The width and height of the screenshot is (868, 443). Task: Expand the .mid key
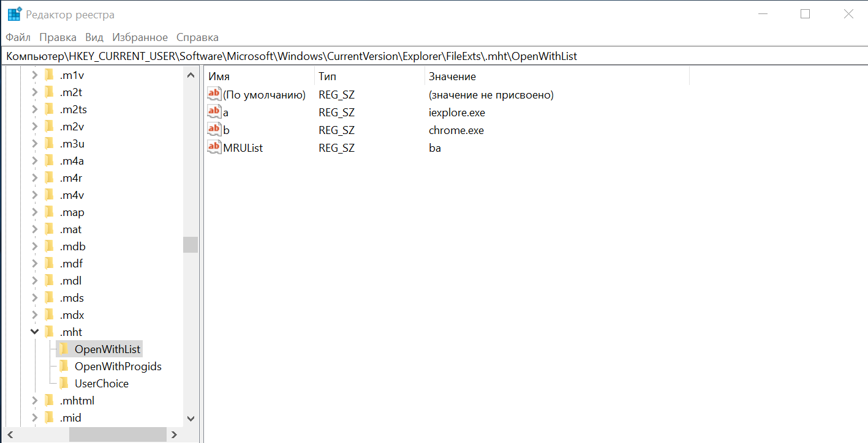tap(34, 418)
